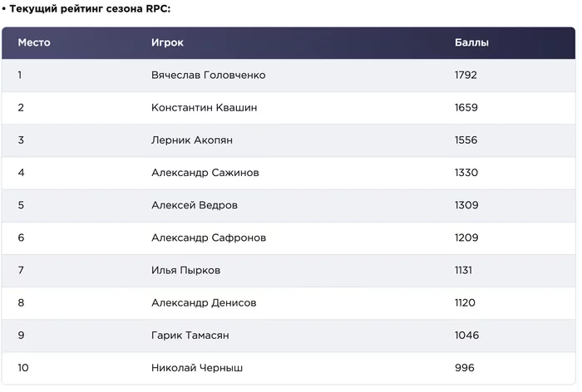Pick Николай Черныш from the ranking

(197, 368)
